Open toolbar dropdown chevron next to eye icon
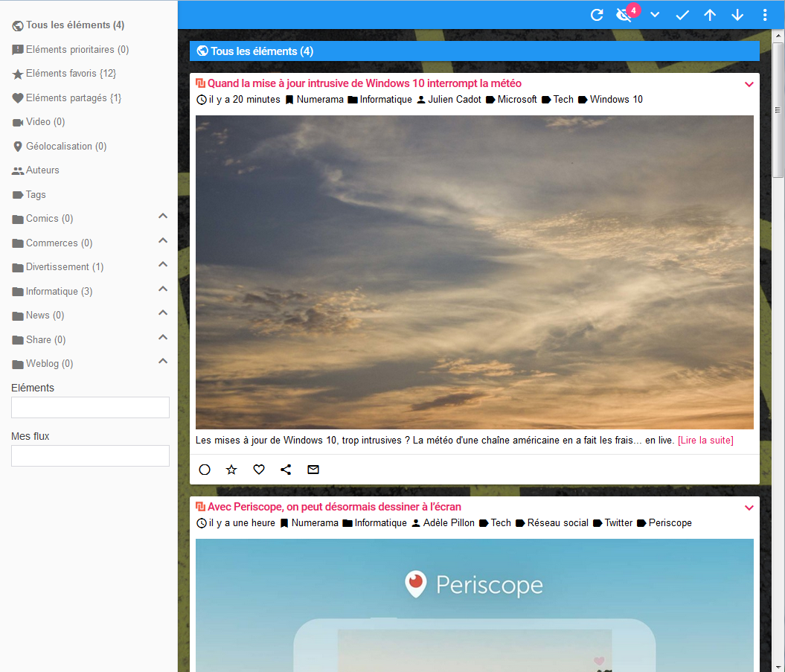Screen dimensions: 785x672 point(655,15)
